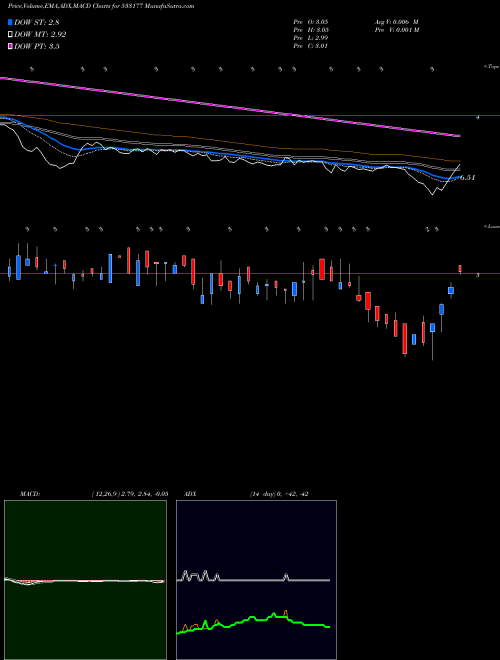Click the ADX '(14 day) 6, +42, -42' values
Screen dimensions: 500x660
click(x=278, y=494)
